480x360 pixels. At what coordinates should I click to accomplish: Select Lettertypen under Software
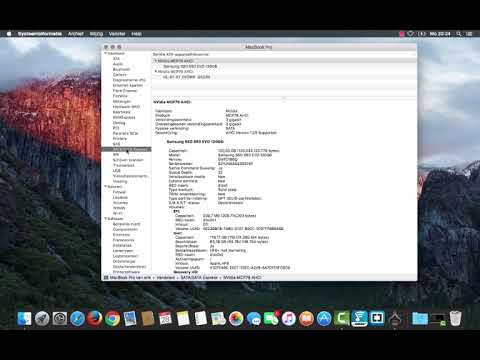click(x=123, y=251)
